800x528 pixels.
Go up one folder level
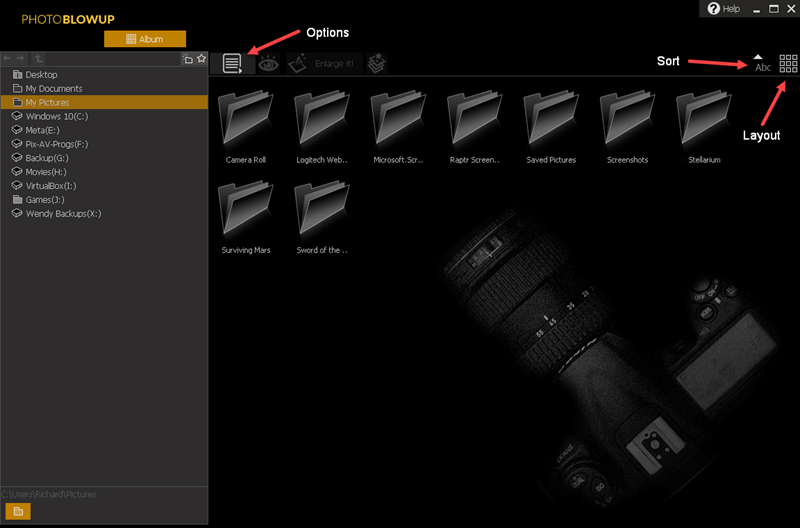coord(38,59)
